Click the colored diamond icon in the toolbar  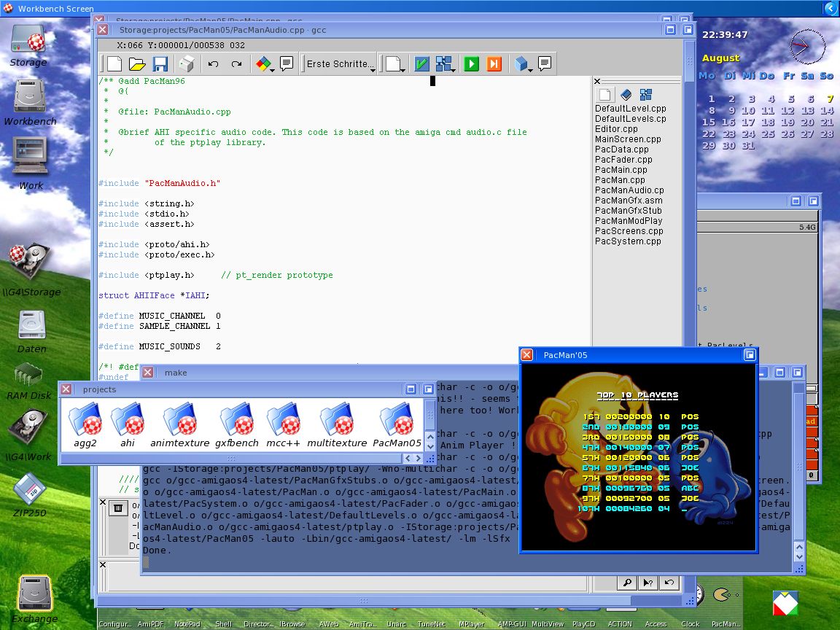tap(264, 63)
